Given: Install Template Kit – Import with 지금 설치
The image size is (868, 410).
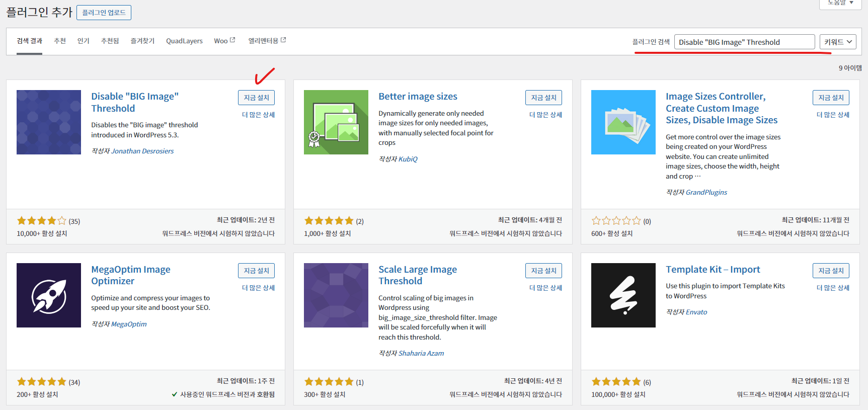Looking at the screenshot, I should (x=831, y=271).
